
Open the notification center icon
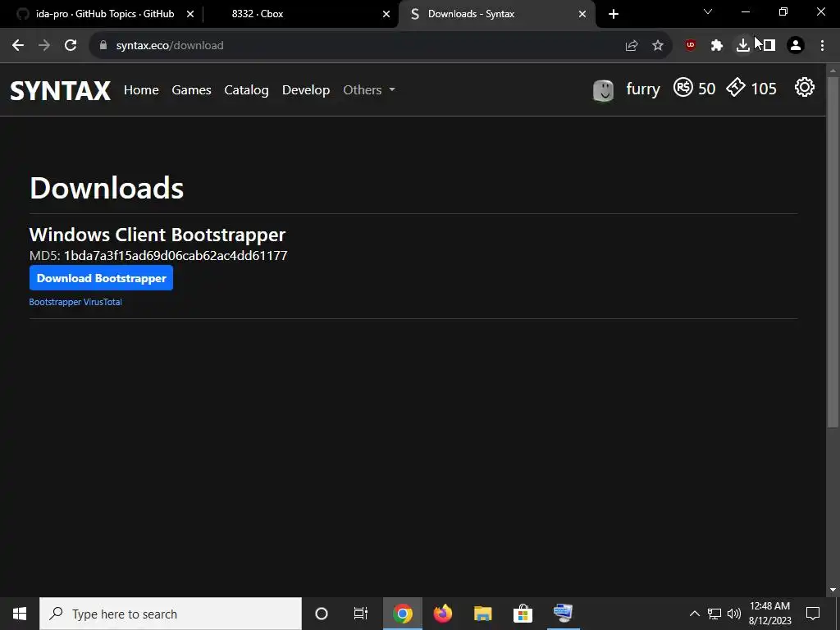pos(813,614)
